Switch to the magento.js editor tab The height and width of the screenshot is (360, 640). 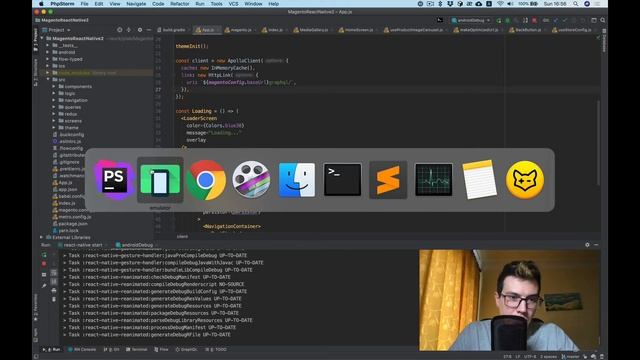[239, 30]
